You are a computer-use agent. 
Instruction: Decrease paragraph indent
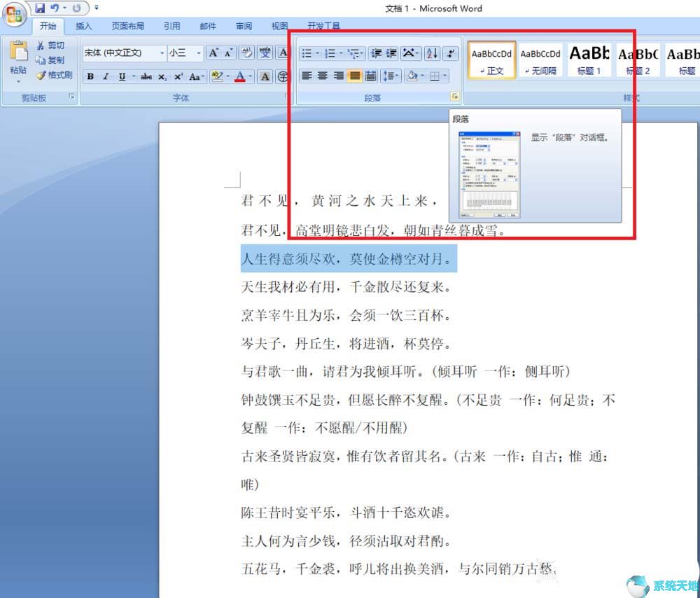tap(377, 54)
